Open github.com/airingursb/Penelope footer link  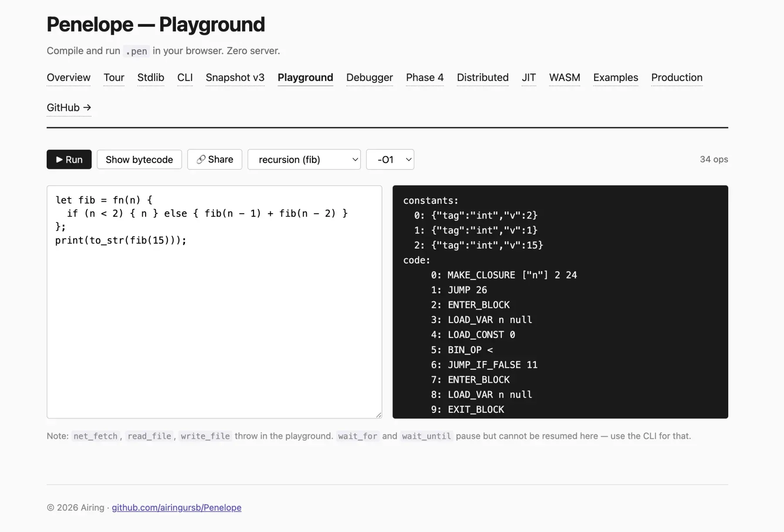pos(176,508)
